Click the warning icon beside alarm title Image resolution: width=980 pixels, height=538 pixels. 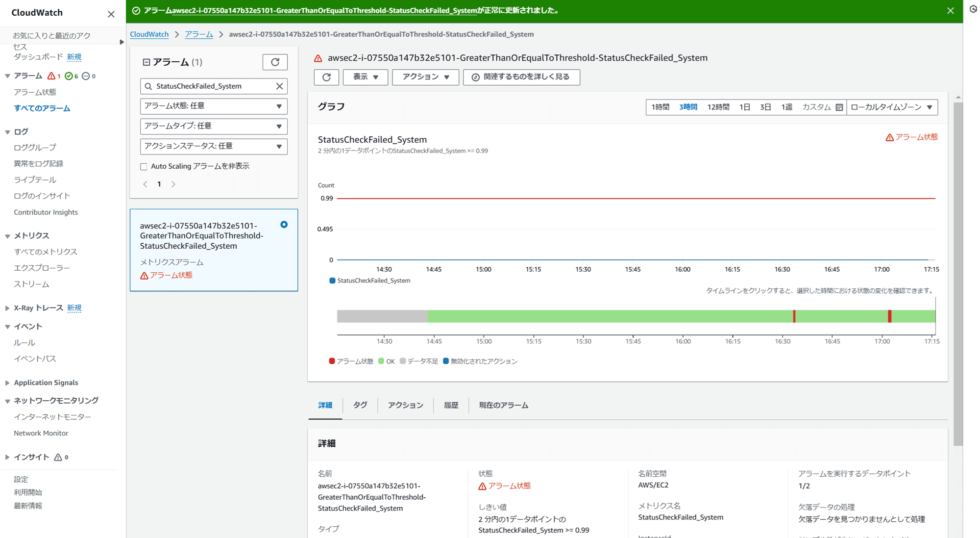tap(318, 58)
